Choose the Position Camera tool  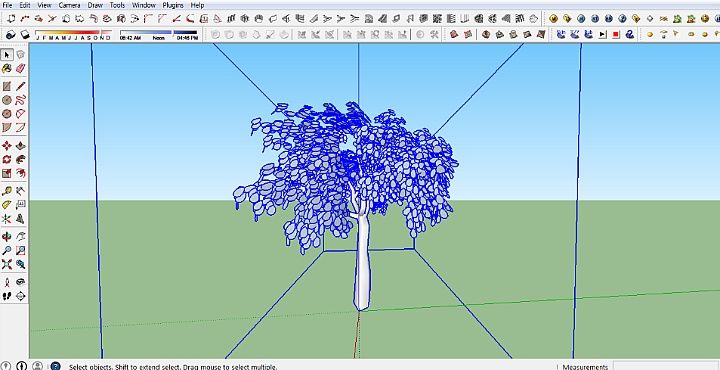coord(6,282)
